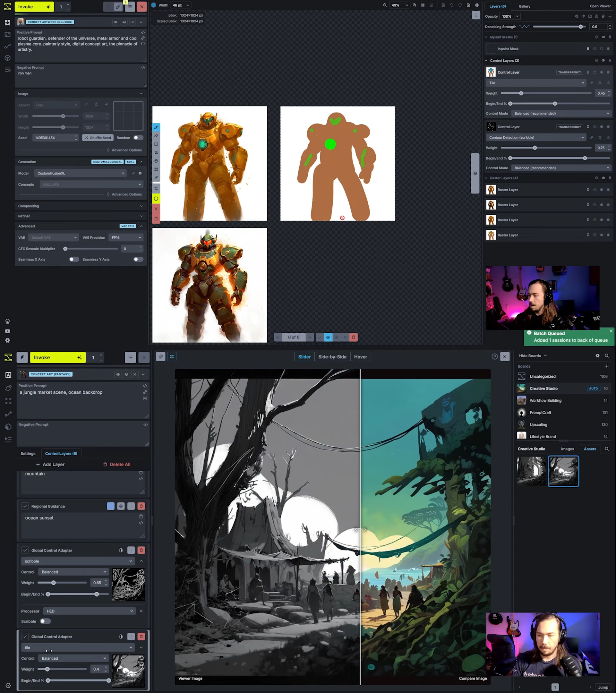Viewport: 616px width, 693px height.
Task: Toggle visibility eye of Control Layers group
Action: click(603, 61)
